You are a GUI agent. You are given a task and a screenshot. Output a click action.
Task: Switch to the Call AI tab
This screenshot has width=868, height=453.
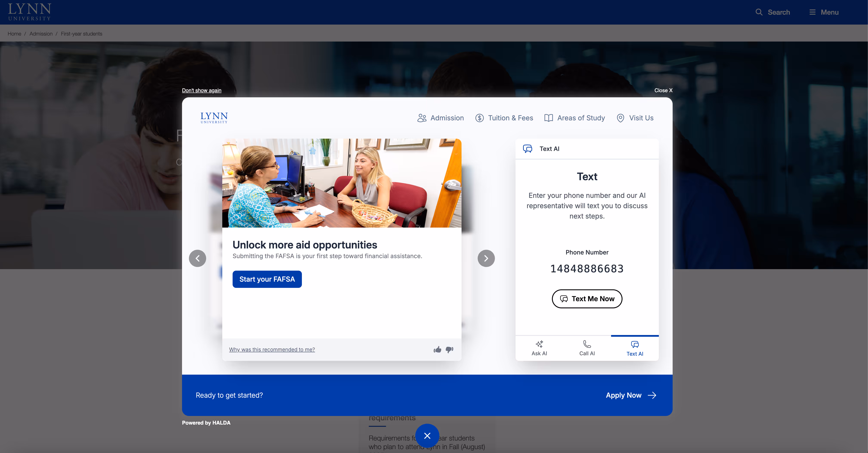tap(587, 348)
